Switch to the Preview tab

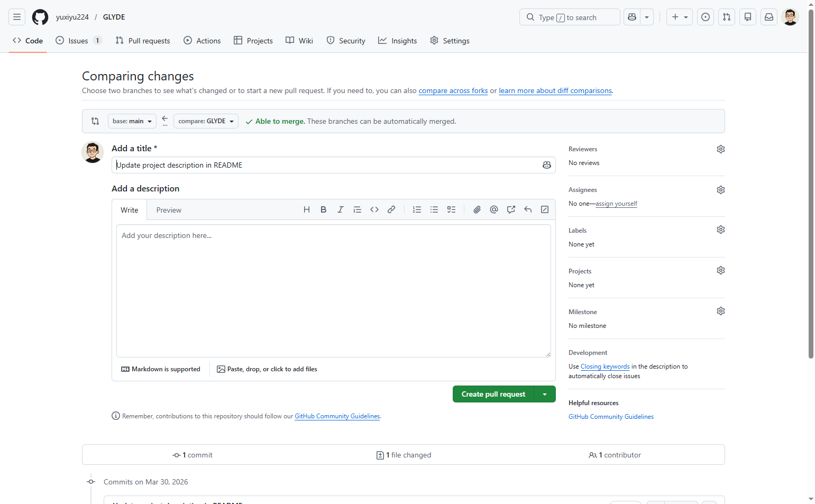coord(169,210)
